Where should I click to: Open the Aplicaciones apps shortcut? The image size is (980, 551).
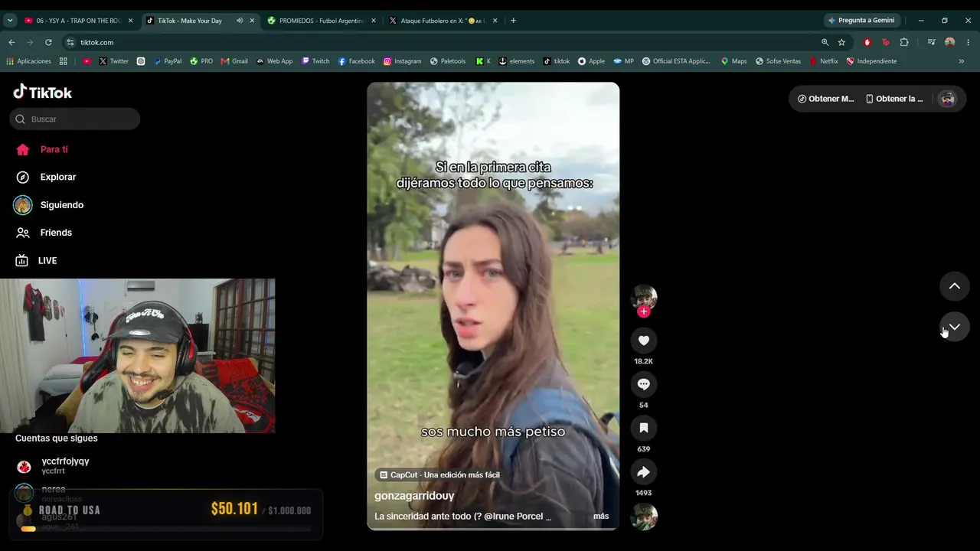coord(28,61)
